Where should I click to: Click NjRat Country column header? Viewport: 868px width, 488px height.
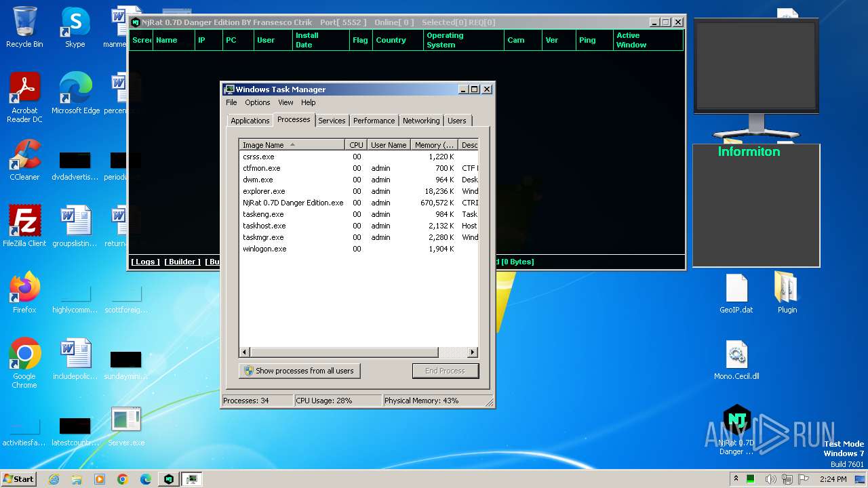point(397,40)
